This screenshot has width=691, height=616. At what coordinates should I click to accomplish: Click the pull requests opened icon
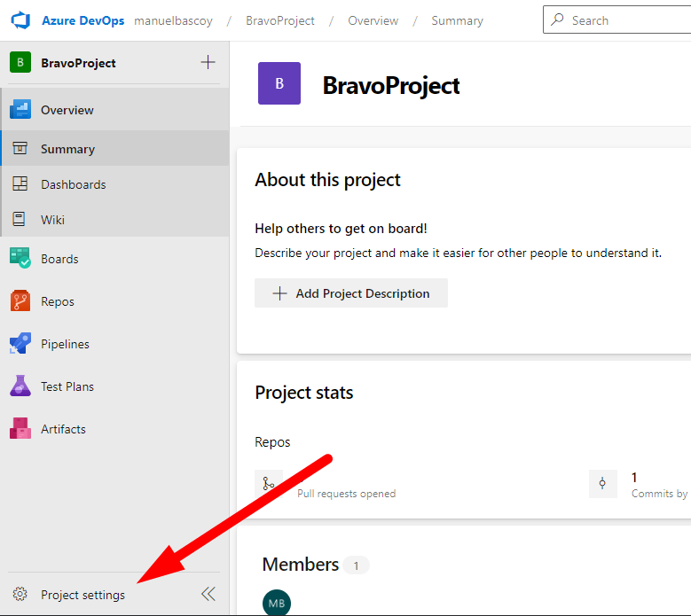click(x=269, y=484)
